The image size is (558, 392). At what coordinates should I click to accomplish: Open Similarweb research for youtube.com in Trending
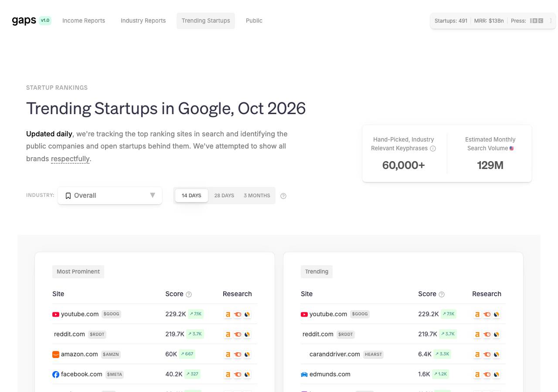497,314
